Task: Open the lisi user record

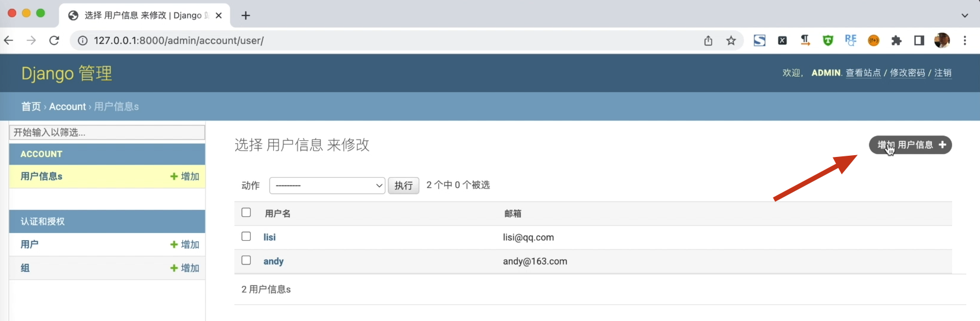Action: coord(270,237)
